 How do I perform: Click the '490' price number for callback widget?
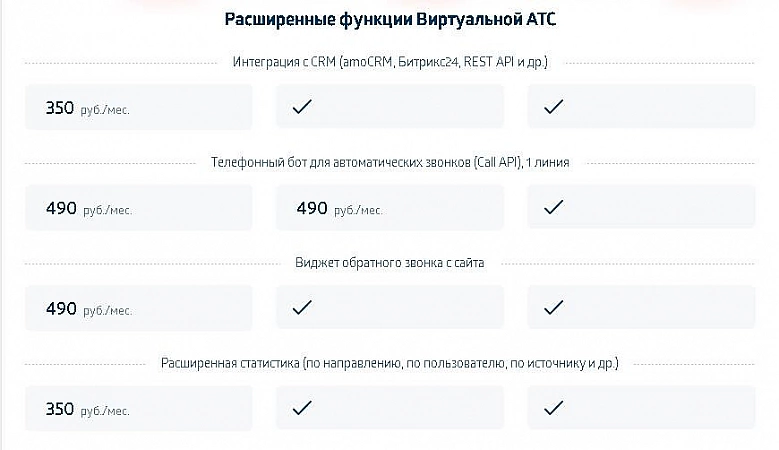(61, 308)
